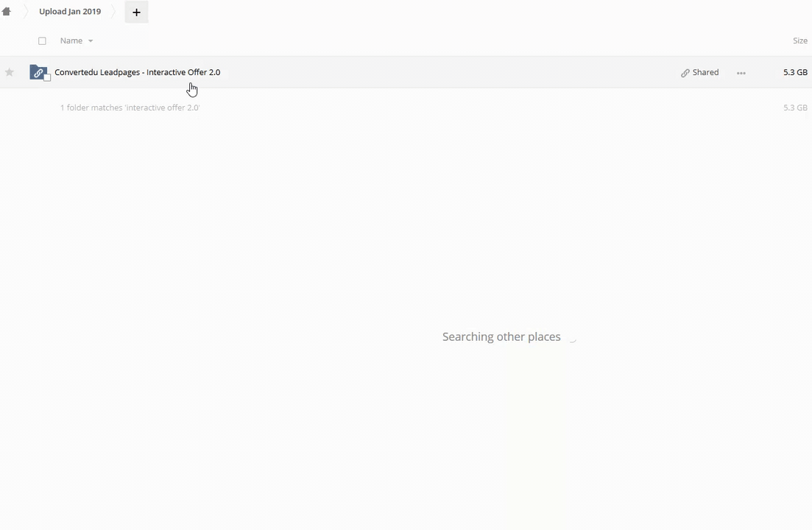Click breadcrumb chevron after Upload Jan 2019
Screen dimensions: 812x530
[x=113, y=11]
